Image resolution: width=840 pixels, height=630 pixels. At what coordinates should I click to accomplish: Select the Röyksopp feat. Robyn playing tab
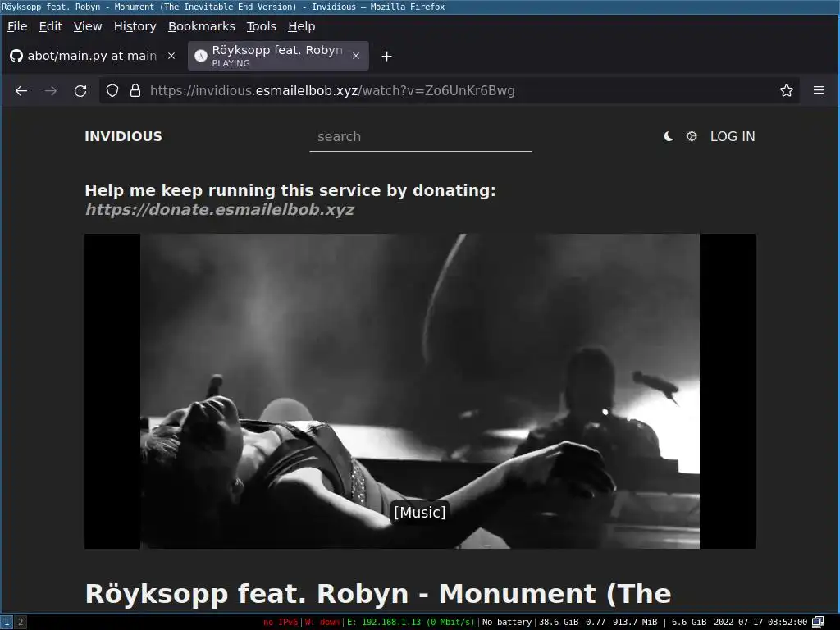pos(278,56)
